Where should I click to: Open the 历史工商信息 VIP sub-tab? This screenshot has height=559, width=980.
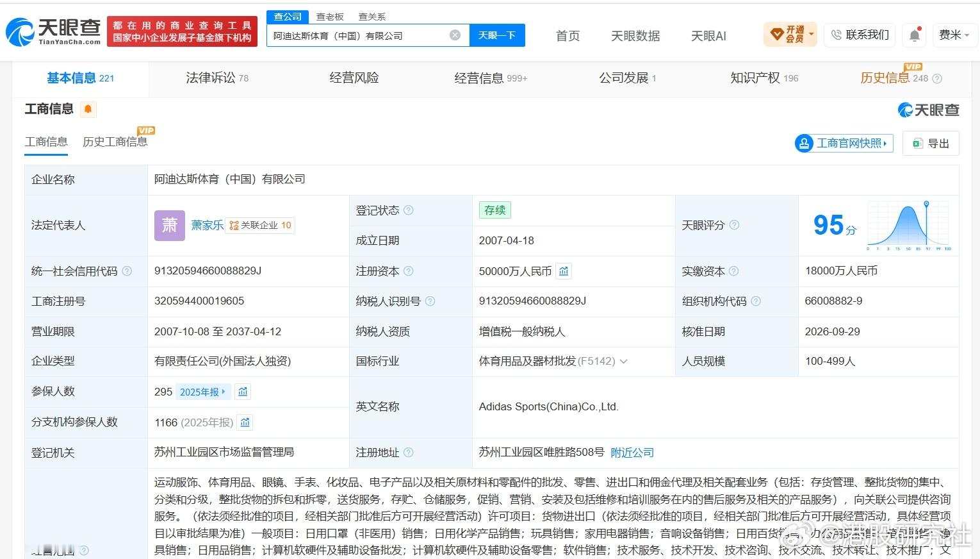115,142
